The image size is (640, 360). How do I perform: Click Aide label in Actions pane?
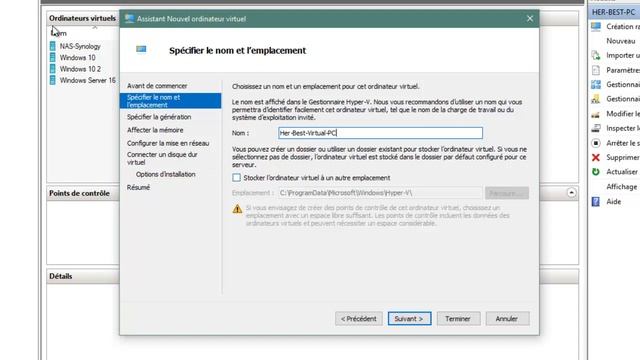[613, 202]
